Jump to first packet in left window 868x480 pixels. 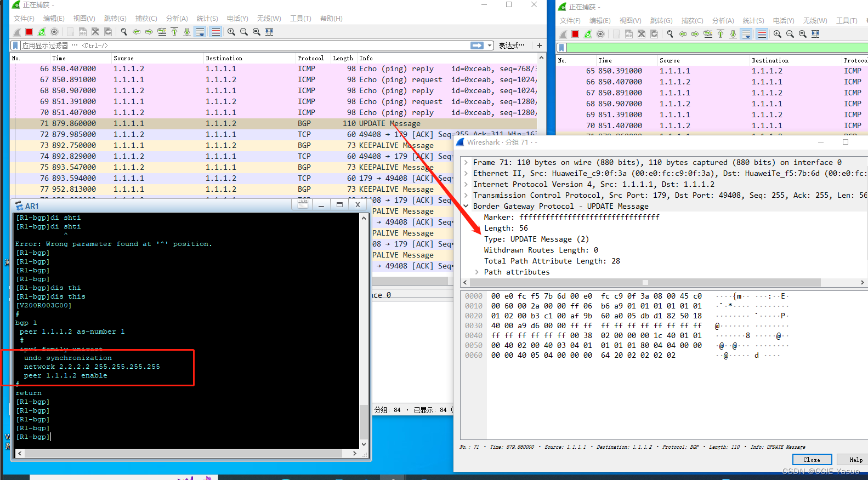tap(174, 32)
